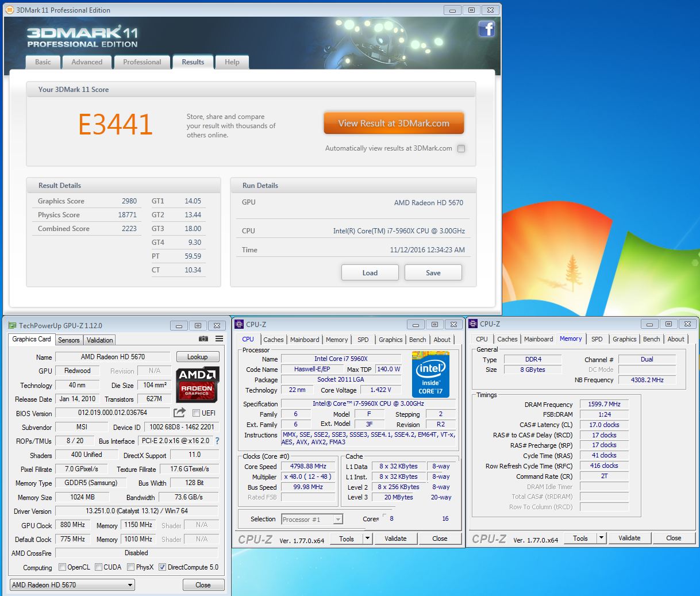Click the AMD Radeon Graphics logo
Image resolution: width=700 pixels, height=596 pixels.
click(197, 384)
